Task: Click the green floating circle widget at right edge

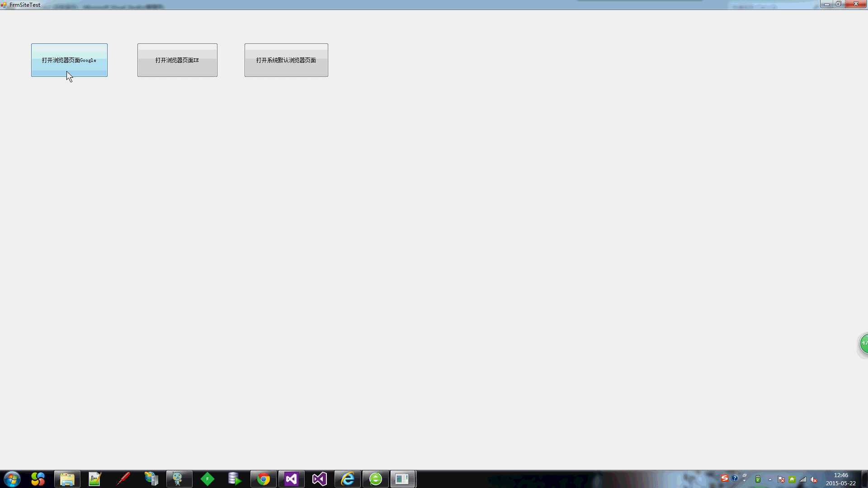Action: pyautogui.click(x=863, y=344)
